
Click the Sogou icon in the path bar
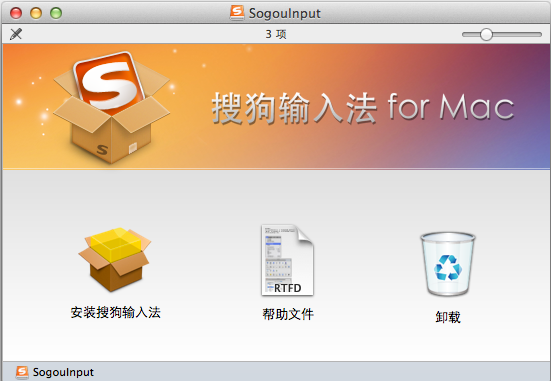pos(22,372)
